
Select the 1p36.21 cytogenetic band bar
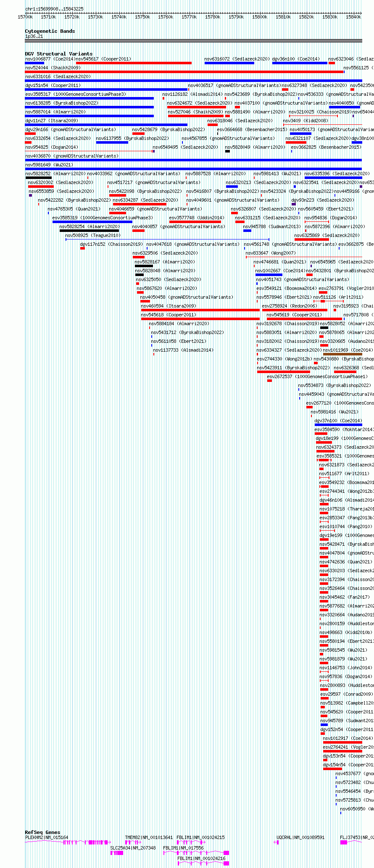[x=193, y=41]
